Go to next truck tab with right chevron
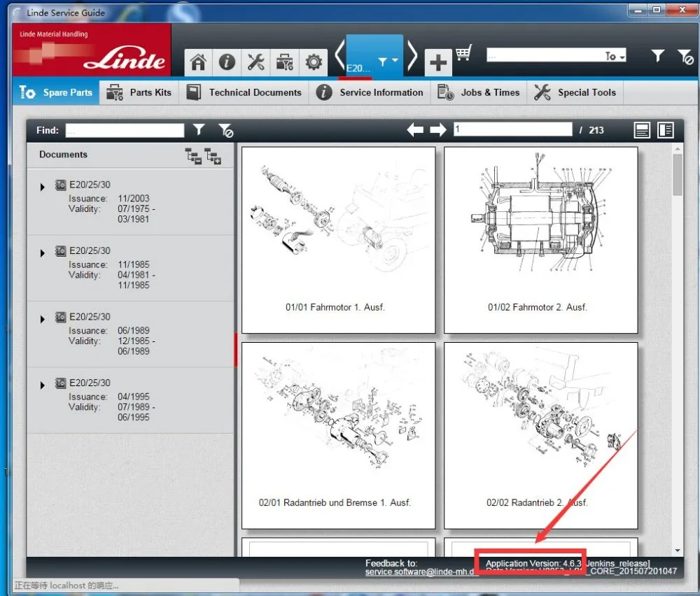Viewport: 700px width, 596px height. pos(412,56)
